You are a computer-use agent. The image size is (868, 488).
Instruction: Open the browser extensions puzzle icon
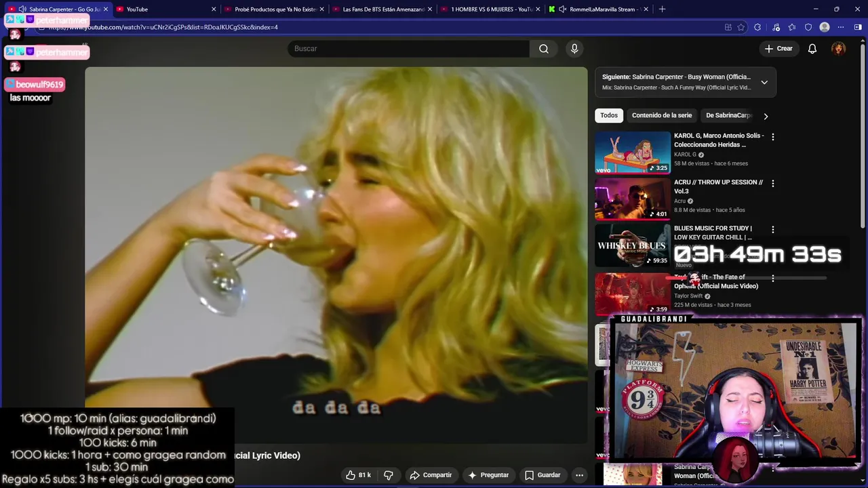[757, 27]
